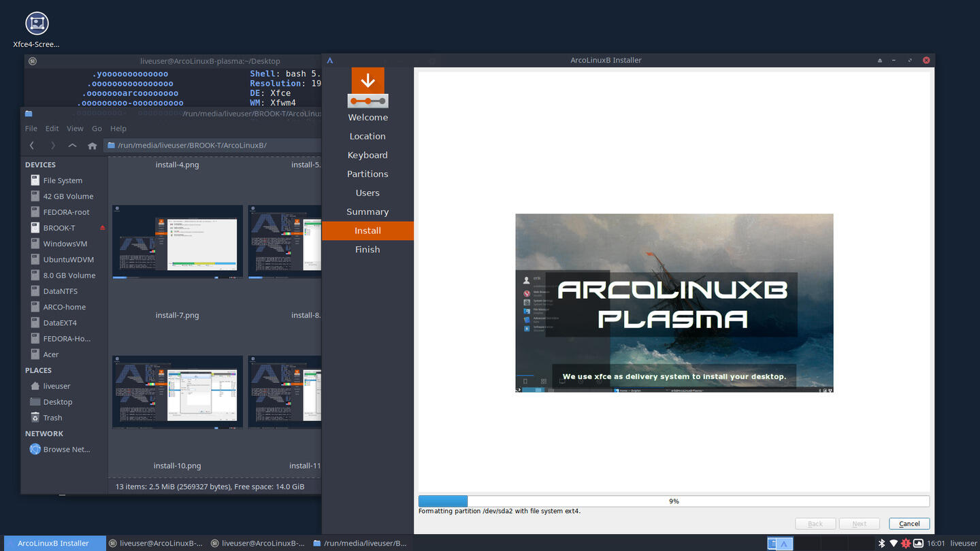Go forward in the file manager

point(52,146)
